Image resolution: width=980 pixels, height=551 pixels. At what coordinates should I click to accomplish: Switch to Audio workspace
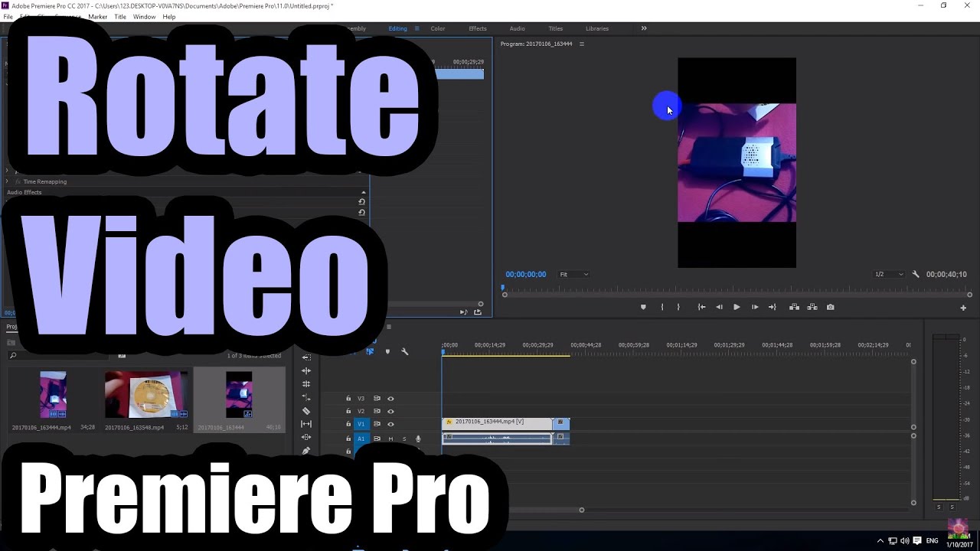pyautogui.click(x=518, y=28)
